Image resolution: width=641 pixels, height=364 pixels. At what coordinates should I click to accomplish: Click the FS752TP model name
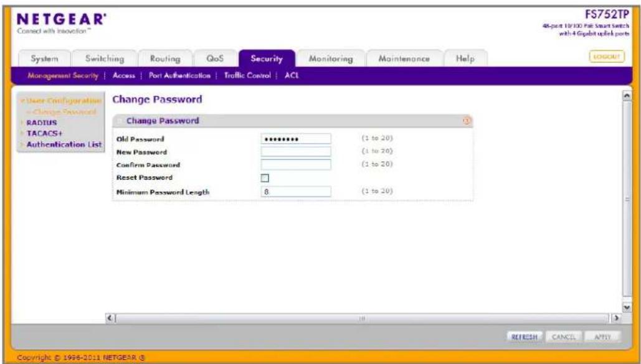coord(607,14)
